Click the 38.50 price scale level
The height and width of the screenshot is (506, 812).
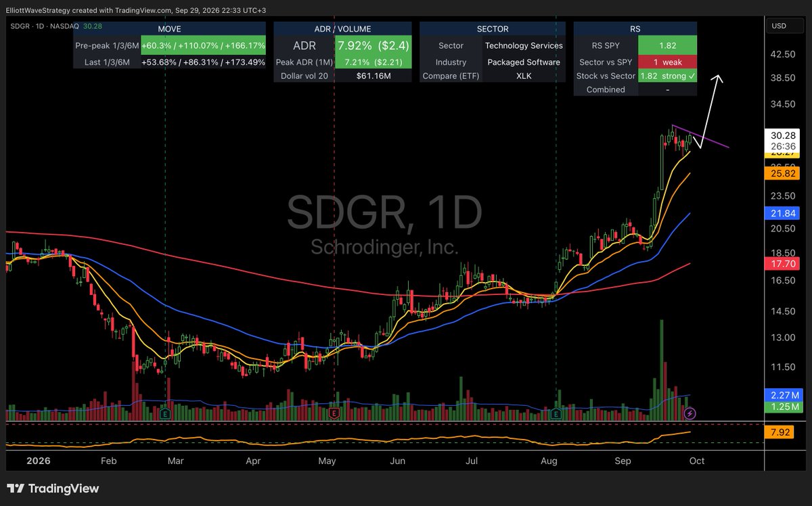tap(782, 78)
